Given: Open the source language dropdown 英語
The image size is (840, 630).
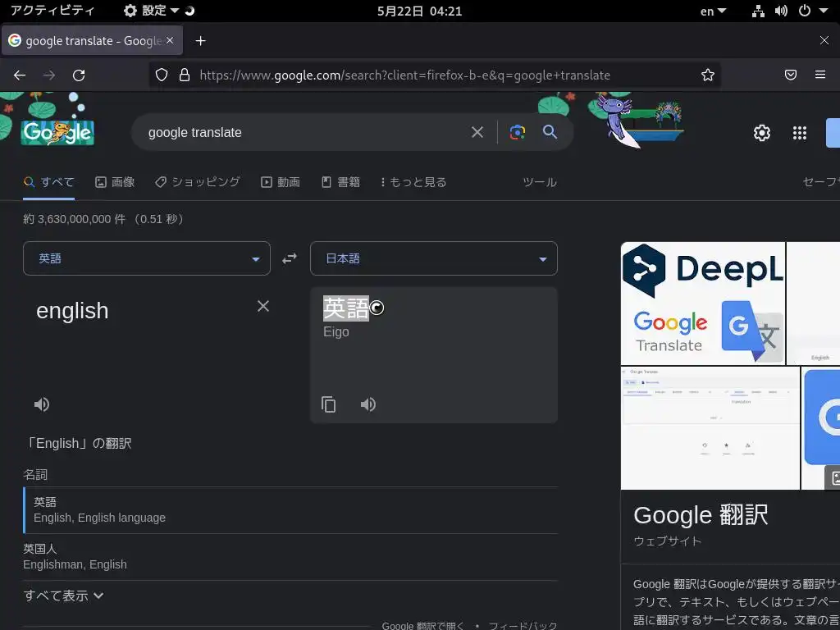Looking at the screenshot, I should point(147,258).
